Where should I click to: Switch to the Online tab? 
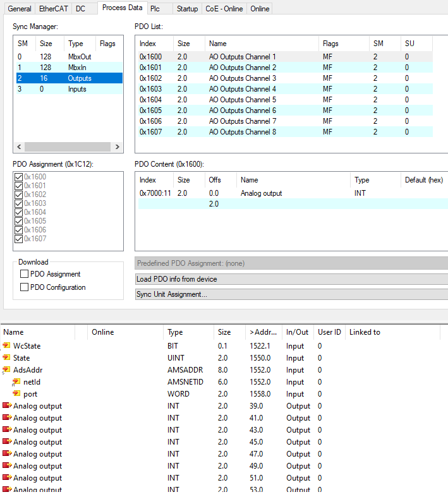coord(260,9)
